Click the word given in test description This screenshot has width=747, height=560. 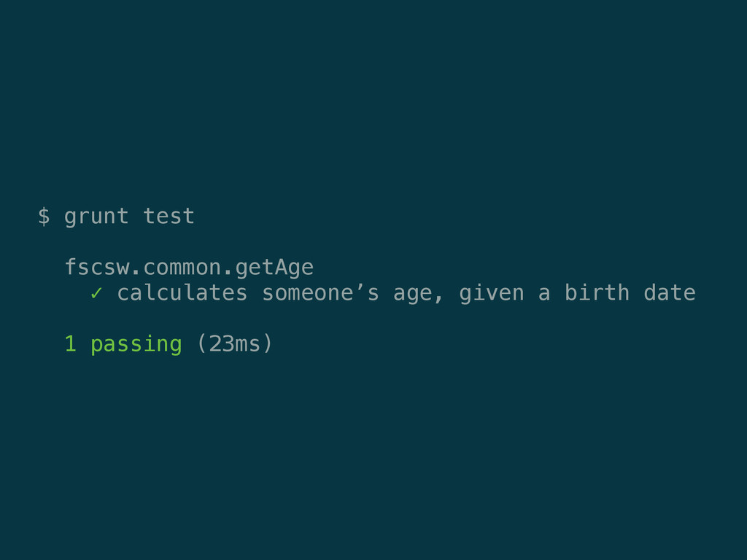point(492,294)
